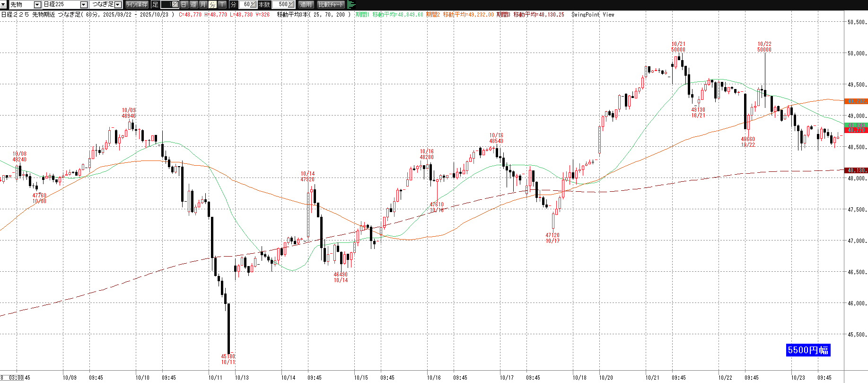Click the 足 count input field
The height and width of the screenshot is (383, 868).
pyautogui.click(x=166, y=4)
